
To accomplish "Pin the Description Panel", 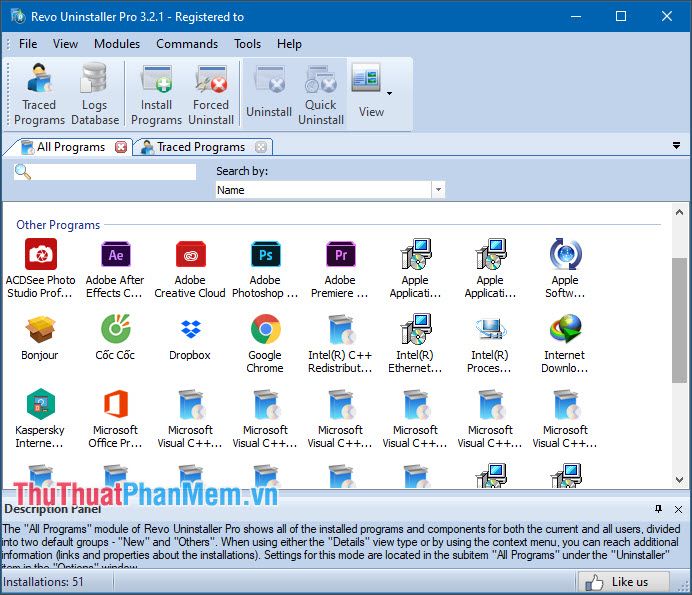I will tap(658, 509).
